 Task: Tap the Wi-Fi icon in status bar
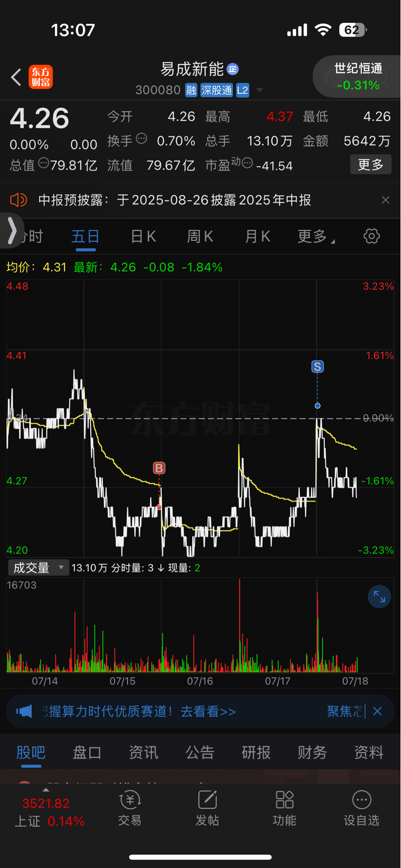323,30
